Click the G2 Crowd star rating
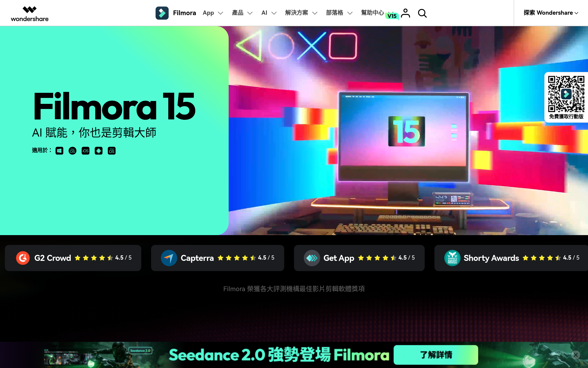 (94, 258)
